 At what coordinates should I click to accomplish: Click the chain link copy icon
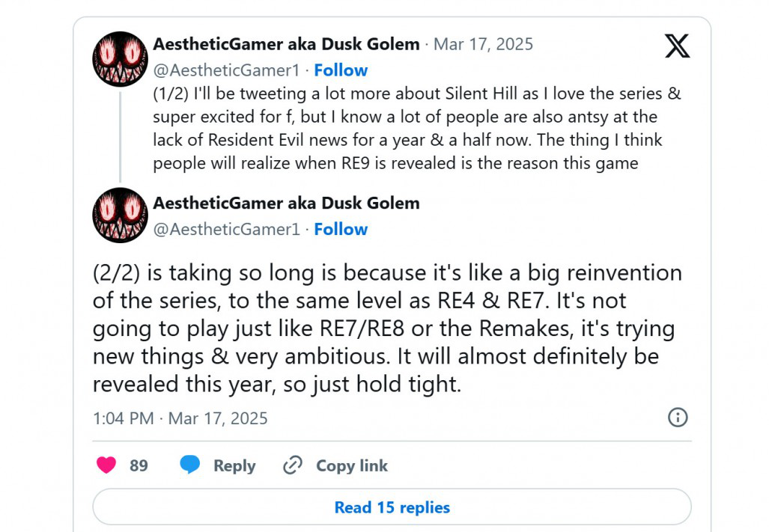[x=293, y=465]
